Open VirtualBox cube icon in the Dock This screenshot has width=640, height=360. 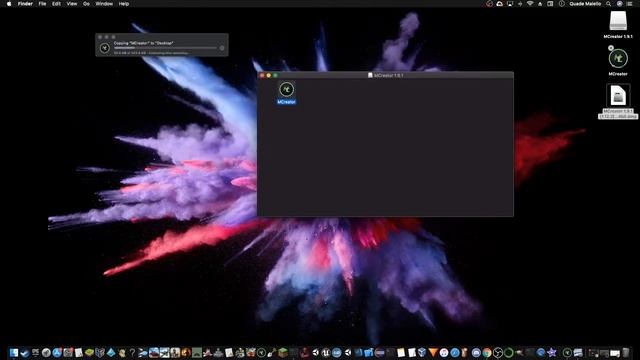[x=422, y=353]
